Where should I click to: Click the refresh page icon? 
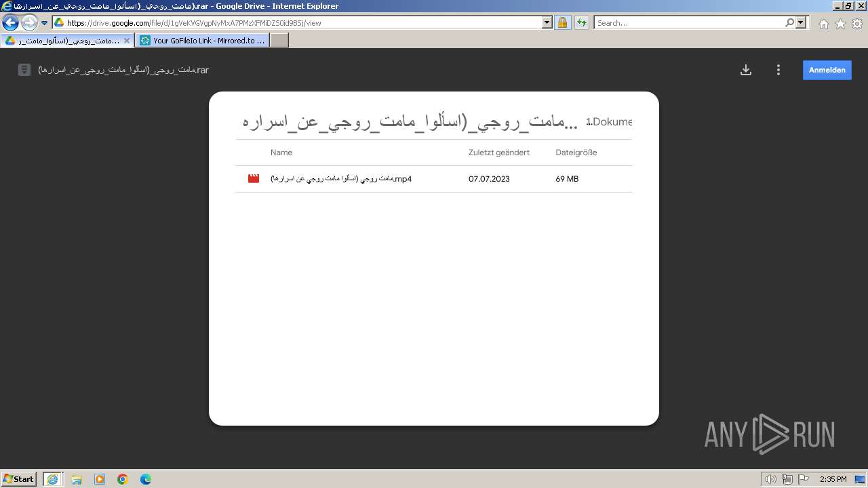pyautogui.click(x=581, y=22)
